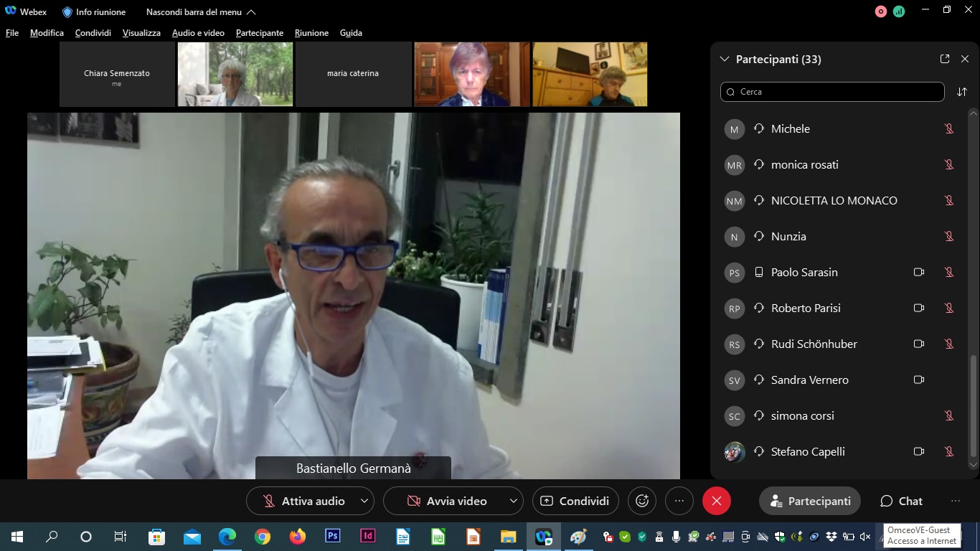
Task: Click the NM avatar for Nicoletta
Action: pyautogui.click(x=735, y=201)
